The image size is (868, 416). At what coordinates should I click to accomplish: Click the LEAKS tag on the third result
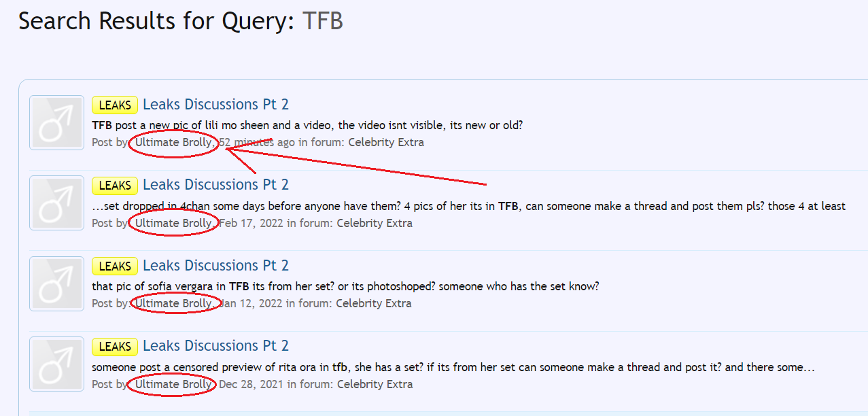(115, 266)
